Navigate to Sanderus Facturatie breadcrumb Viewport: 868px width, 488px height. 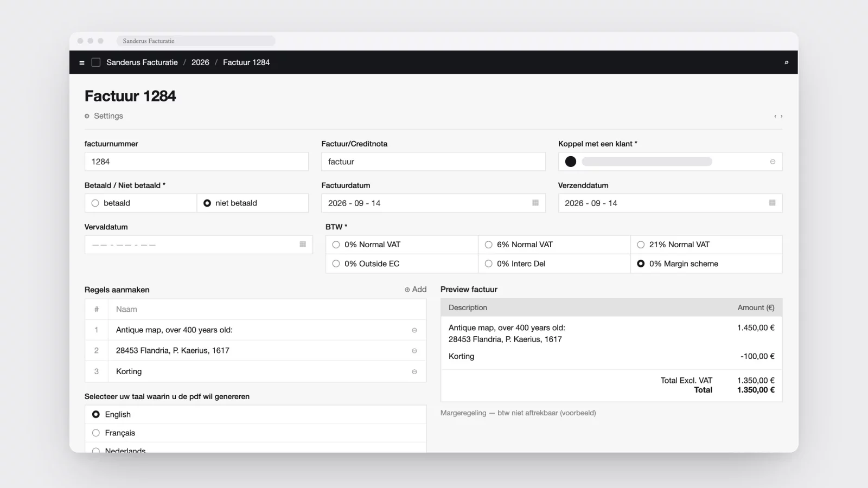(x=142, y=62)
